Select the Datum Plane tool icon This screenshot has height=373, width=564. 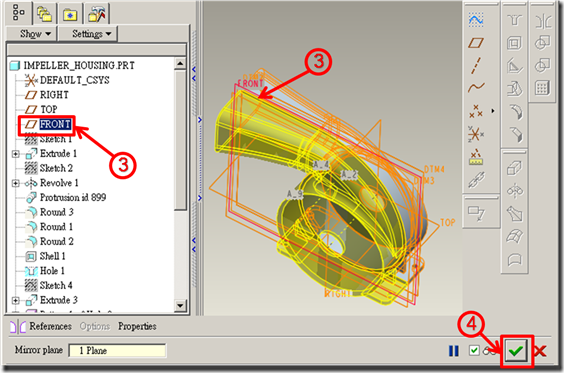[476, 43]
